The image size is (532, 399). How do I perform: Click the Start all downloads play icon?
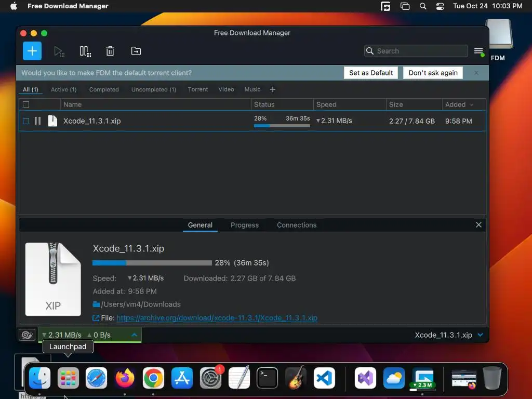coord(59,51)
